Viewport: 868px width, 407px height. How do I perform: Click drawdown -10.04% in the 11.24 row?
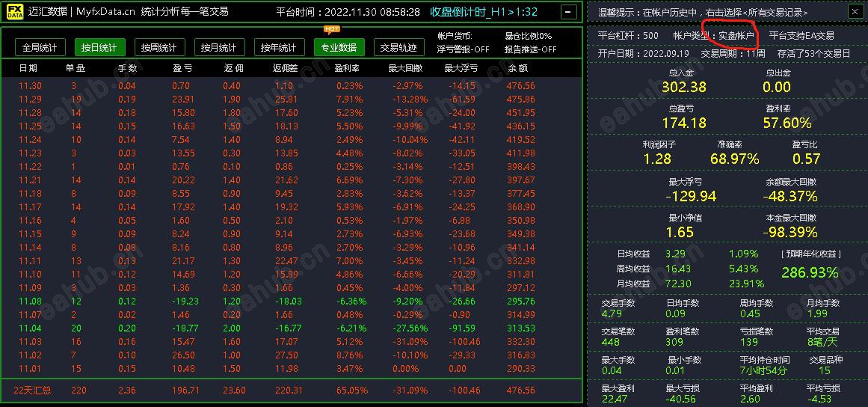(410, 140)
